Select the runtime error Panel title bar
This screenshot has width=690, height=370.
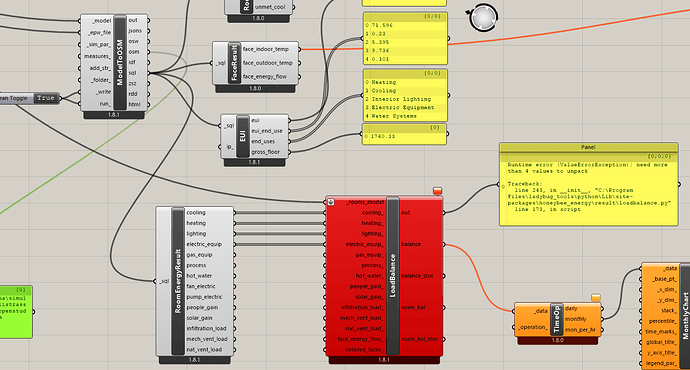coord(588,147)
